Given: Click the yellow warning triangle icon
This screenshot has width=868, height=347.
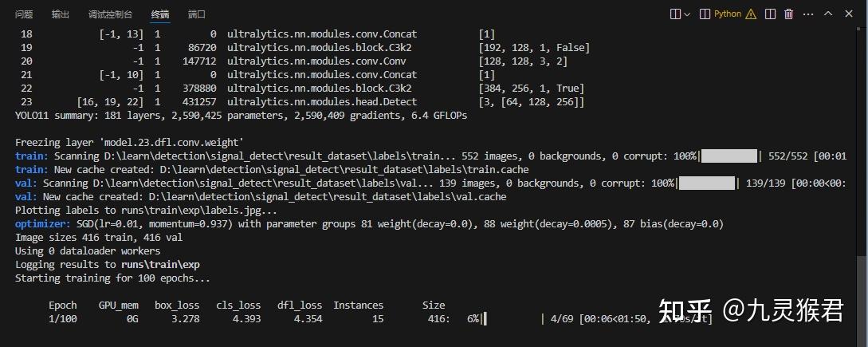Looking at the screenshot, I should [751, 14].
